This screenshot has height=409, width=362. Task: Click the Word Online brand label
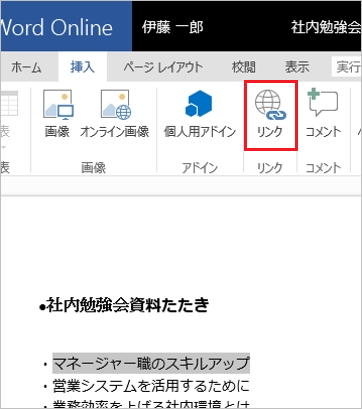coord(57,27)
